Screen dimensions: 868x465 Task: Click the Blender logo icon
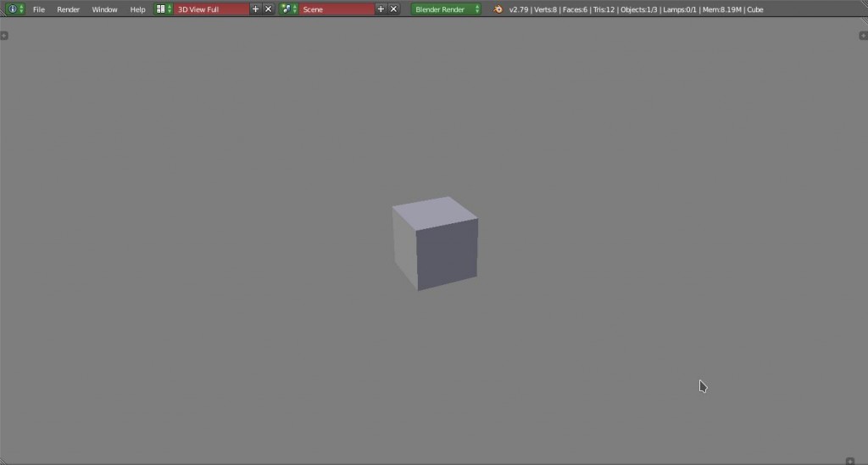point(499,9)
